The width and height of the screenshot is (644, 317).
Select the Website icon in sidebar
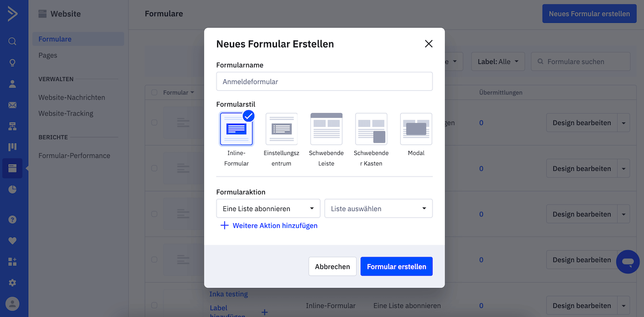(12, 168)
